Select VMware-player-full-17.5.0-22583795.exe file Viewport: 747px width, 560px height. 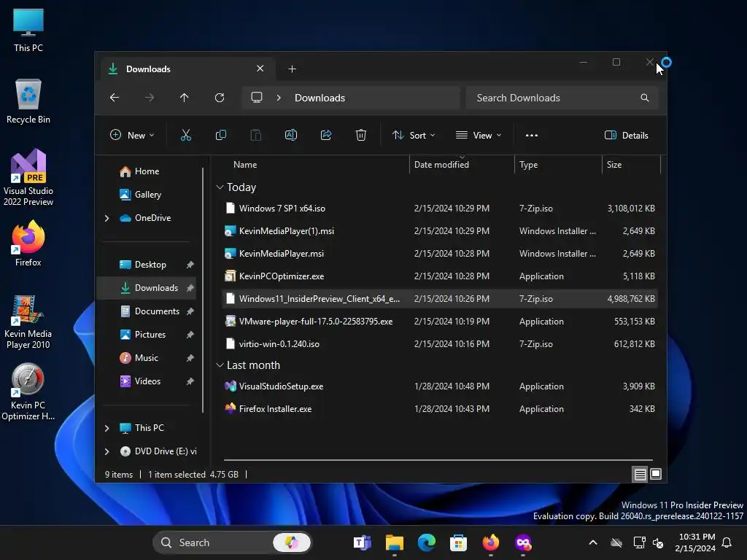click(440, 322)
